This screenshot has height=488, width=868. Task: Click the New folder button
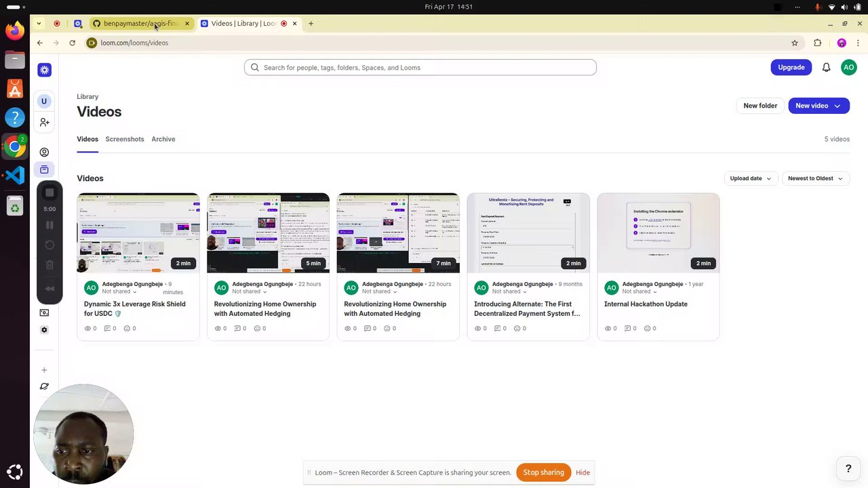[760, 106]
